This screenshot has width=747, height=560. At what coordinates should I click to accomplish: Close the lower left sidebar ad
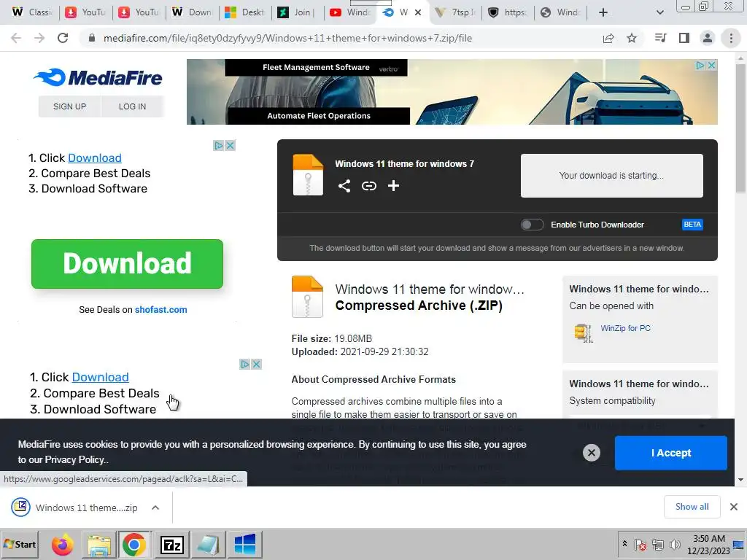(256, 365)
